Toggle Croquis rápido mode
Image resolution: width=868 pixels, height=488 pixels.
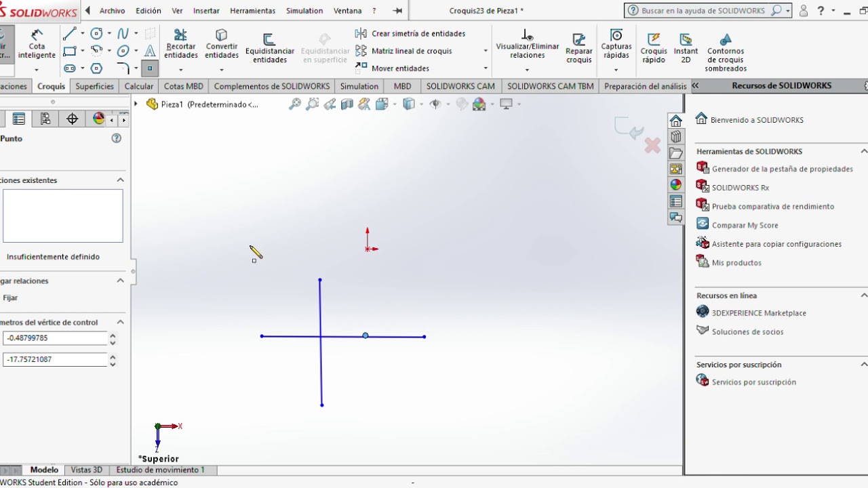click(654, 49)
